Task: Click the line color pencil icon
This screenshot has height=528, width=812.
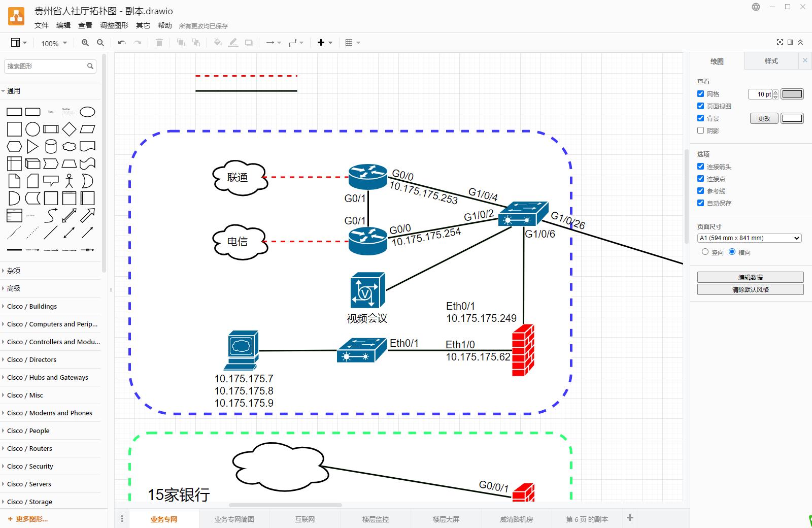Action: pos(233,43)
